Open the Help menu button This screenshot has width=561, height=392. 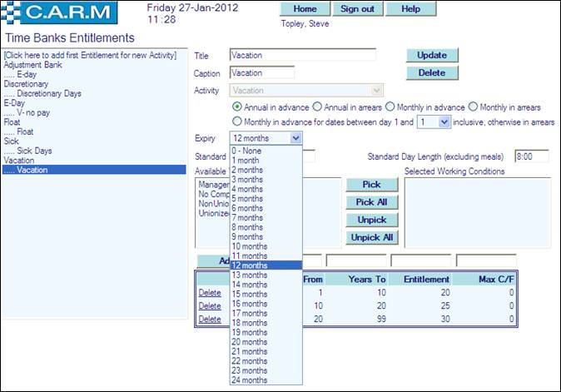coord(410,9)
